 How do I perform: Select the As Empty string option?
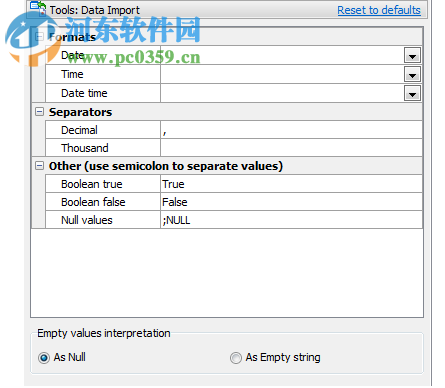236,358
